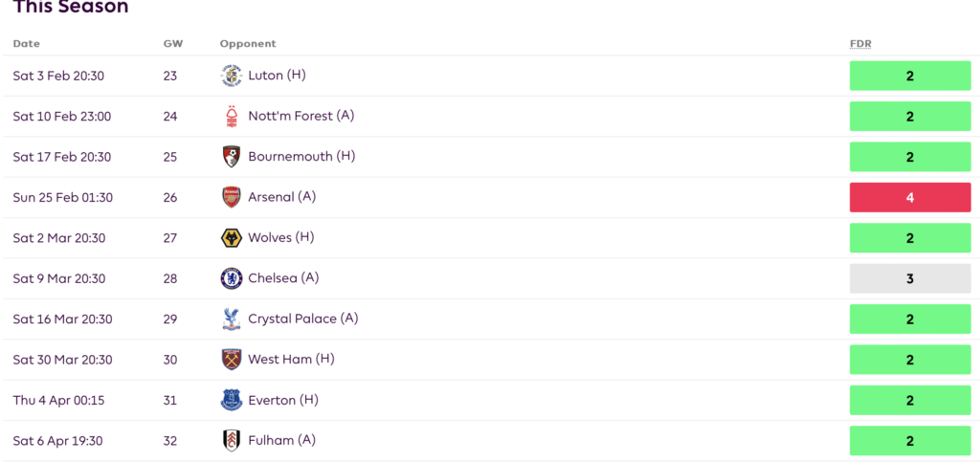Click the green FDR box for Luton

click(x=909, y=77)
